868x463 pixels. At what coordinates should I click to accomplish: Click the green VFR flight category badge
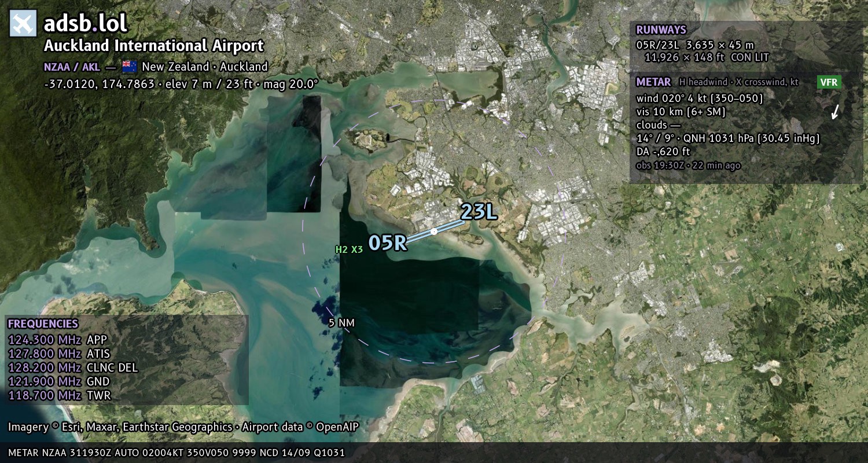[829, 82]
